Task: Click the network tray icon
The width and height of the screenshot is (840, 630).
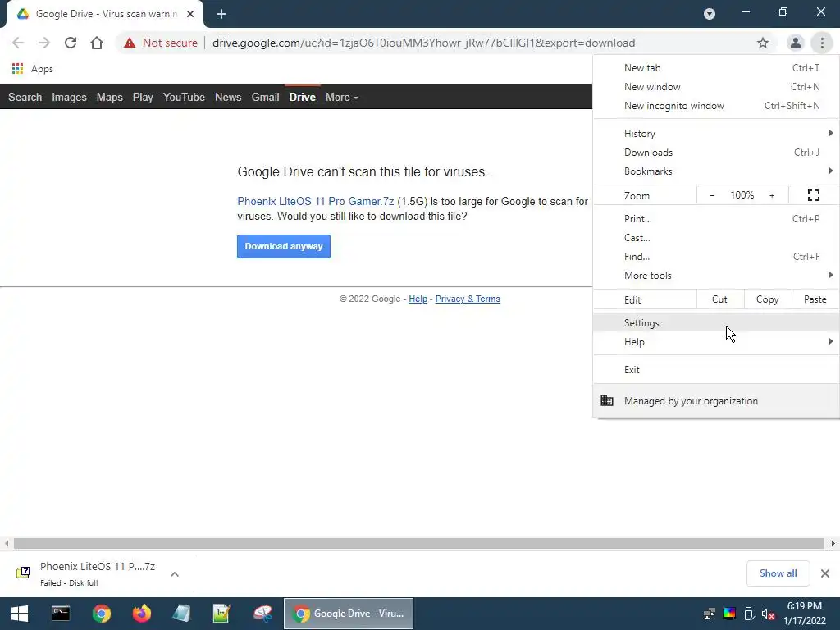Action: coord(710,614)
